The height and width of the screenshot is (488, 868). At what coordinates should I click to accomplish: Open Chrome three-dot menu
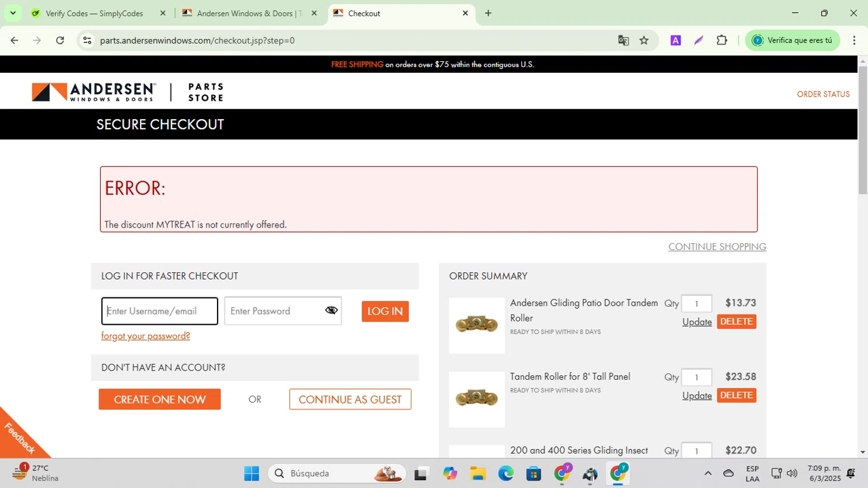coord(854,41)
